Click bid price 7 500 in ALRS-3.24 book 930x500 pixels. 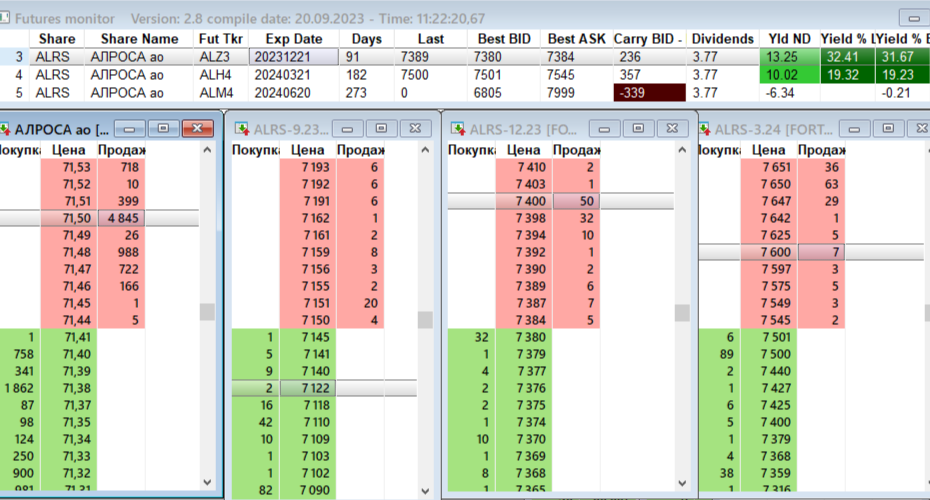coord(769,355)
